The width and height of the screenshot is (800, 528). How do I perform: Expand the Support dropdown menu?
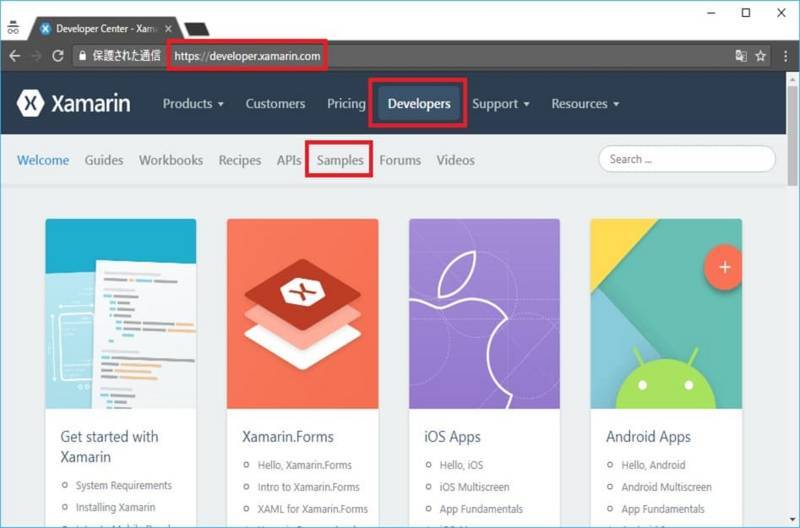(501, 104)
